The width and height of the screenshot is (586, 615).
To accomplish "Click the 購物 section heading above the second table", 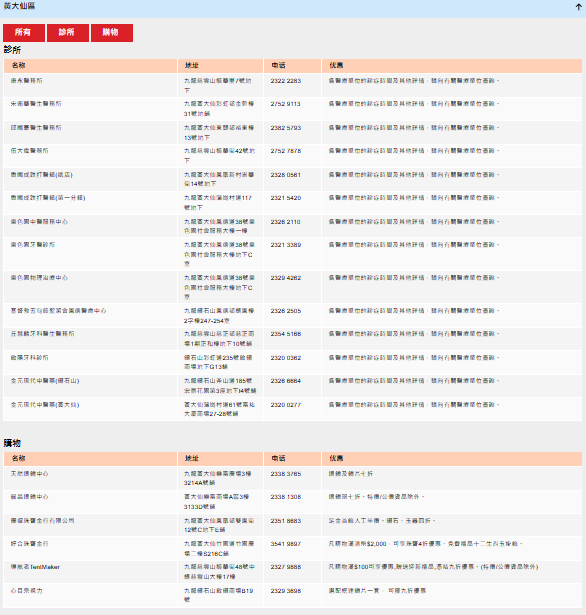I will (12, 443).
